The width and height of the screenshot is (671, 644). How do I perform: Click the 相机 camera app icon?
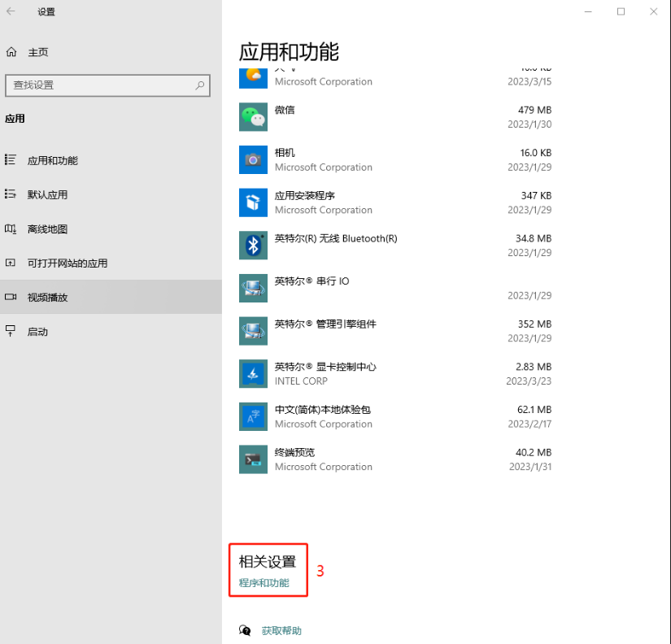tap(253, 159)
